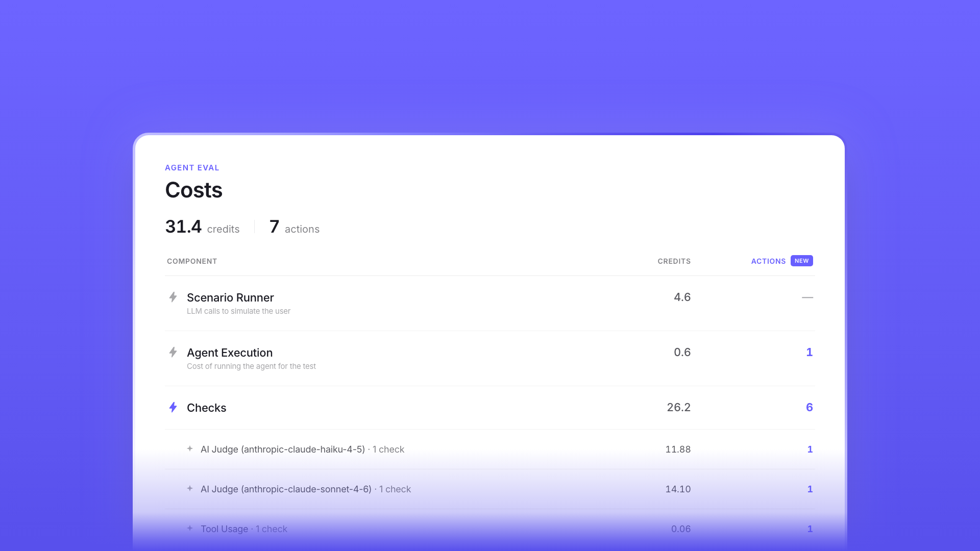
Task: Select the CREDITS column header
Action: pyautogui.click(x=674, y=261)
